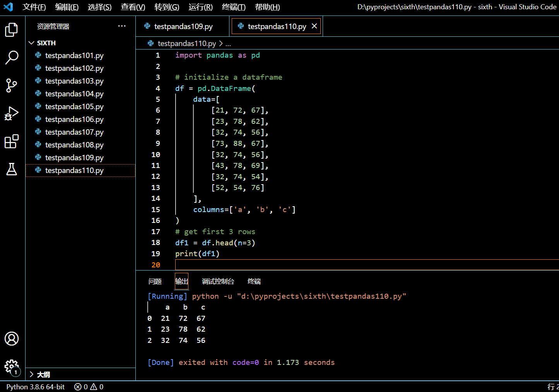
Task: Open testpandas105.py in explorer
Action: click(x=80, y=106)
